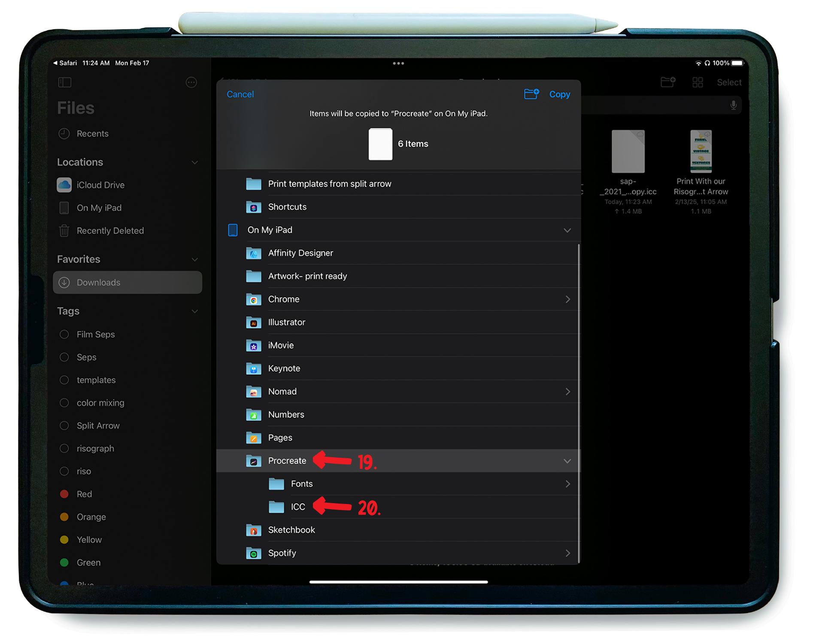Image resolution: width=822 pixels, height=644 pixels.
Task: Return to Safari via back link
Action: (x=65, y=63)
